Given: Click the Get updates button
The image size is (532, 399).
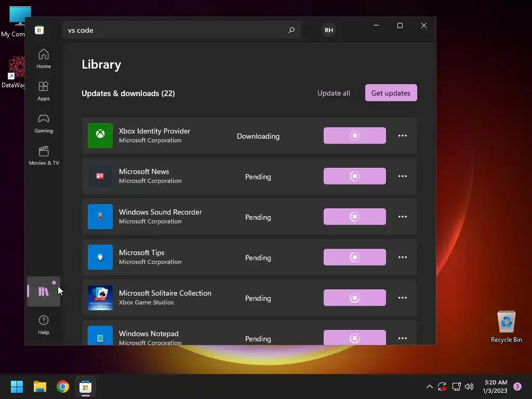Looking at the screenshot, I should (391, 93).
